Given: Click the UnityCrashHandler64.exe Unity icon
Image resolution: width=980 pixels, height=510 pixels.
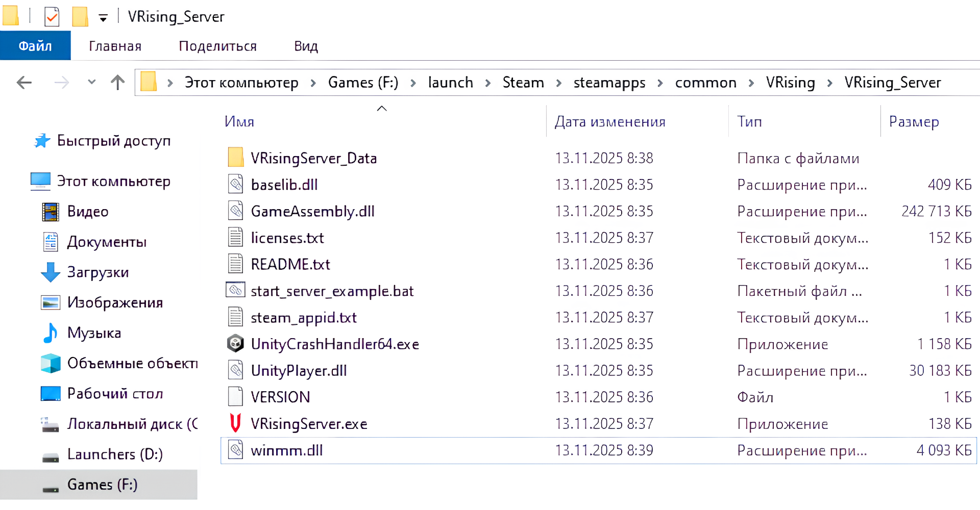Looking at the screenshot, I should [235, 343].
